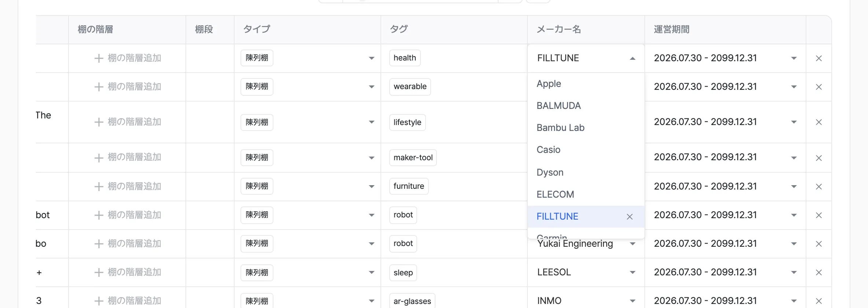The height and width of the screenshot is (308, 868).
Task: Open type dropdown in sleep row
Action: [x=371, y=272]
